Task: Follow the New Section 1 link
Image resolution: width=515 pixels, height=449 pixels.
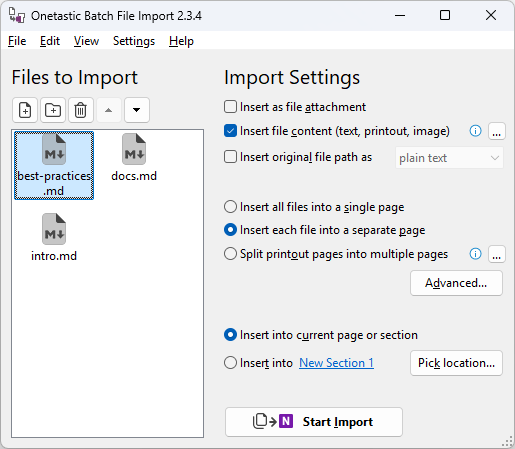Action: (x=336, y=363)
